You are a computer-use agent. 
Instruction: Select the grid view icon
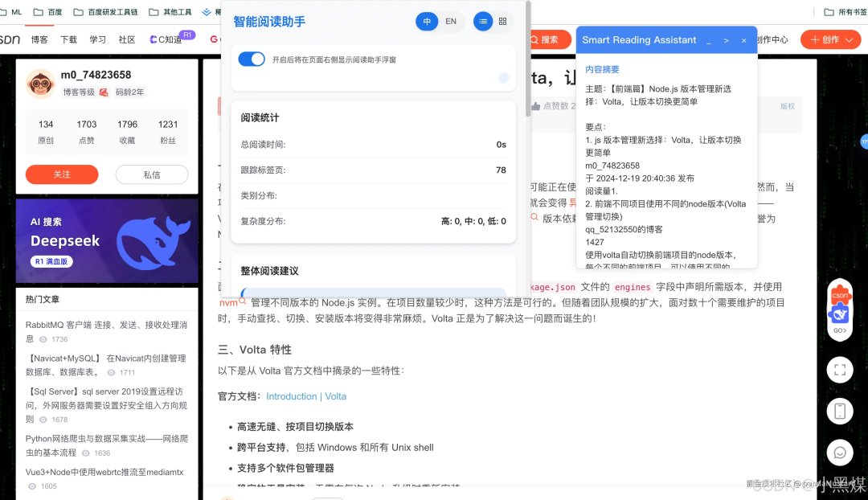(x=502, y=21)
